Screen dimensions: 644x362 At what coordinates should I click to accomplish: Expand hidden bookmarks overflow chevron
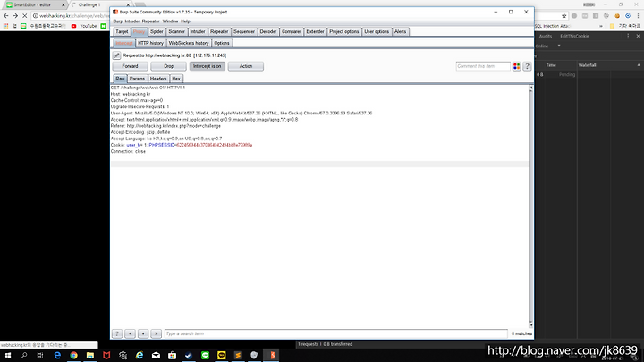point(601,26)
